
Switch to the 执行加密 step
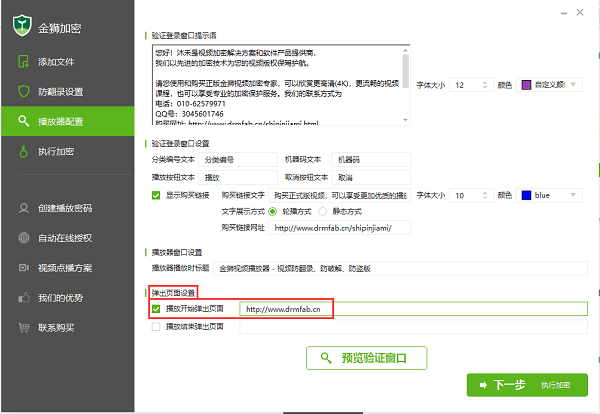click(68, 151)
